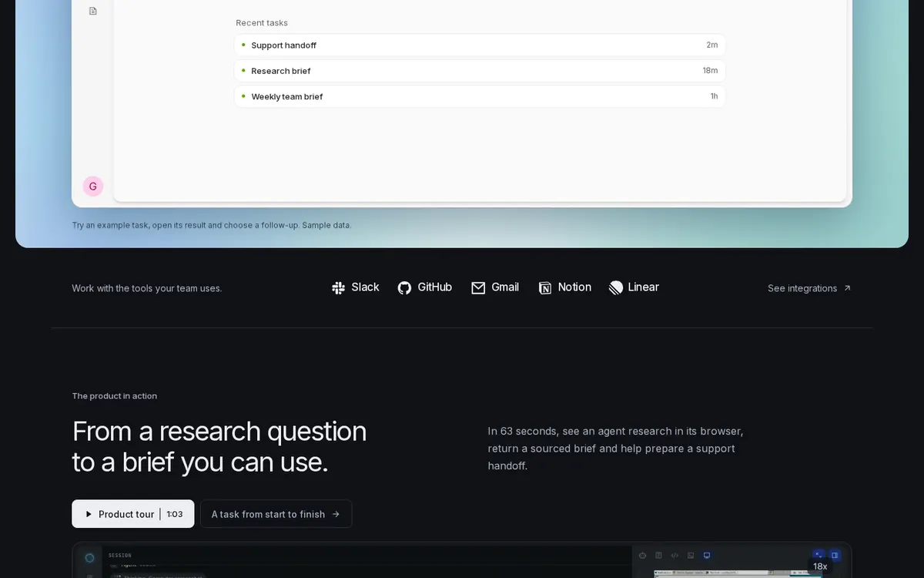
Task: Click the green dot beside Research brief
Action: [x=243, y=70]
